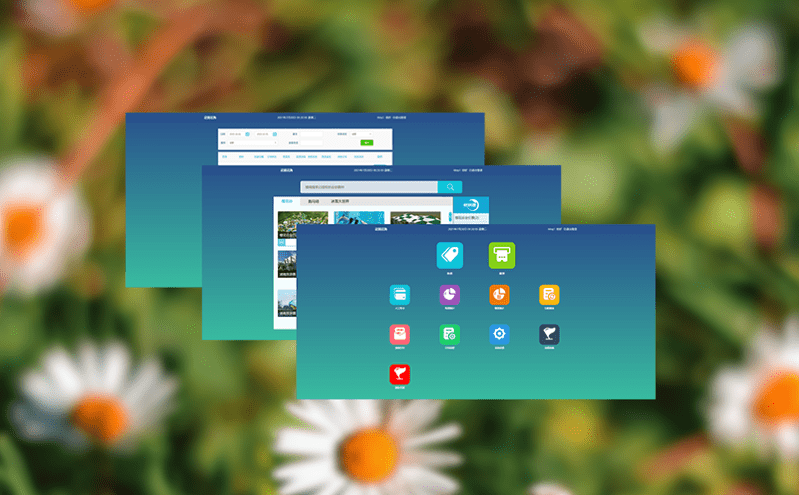
Task: Click the green query button in filter form
Action: click(367, 143)
